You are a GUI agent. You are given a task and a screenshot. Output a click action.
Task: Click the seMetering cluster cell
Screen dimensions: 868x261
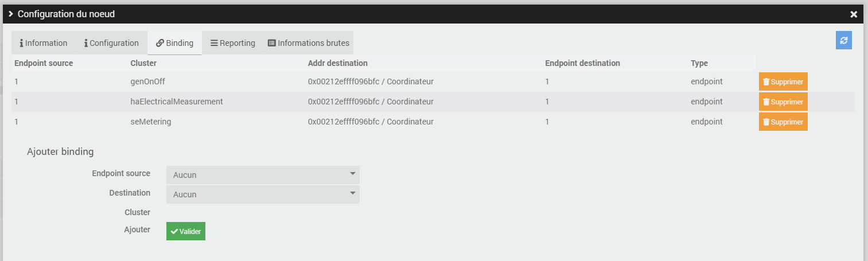[151, 122]
